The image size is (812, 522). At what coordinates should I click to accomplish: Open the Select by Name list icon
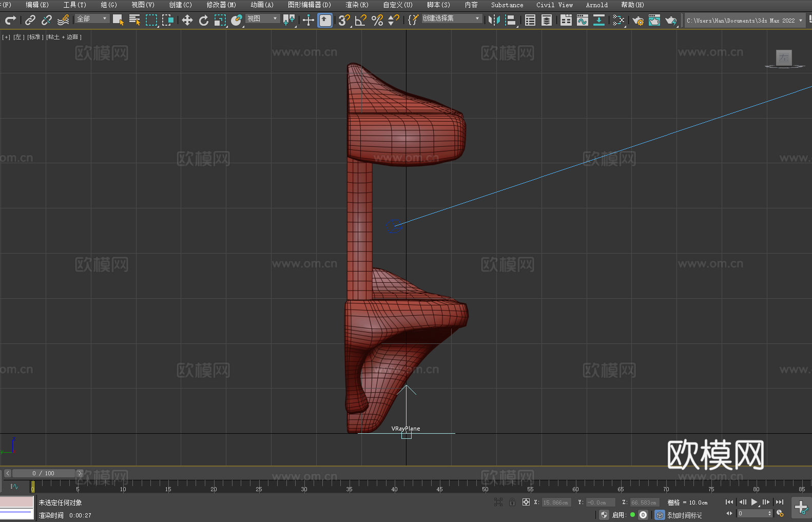point(134,20)
